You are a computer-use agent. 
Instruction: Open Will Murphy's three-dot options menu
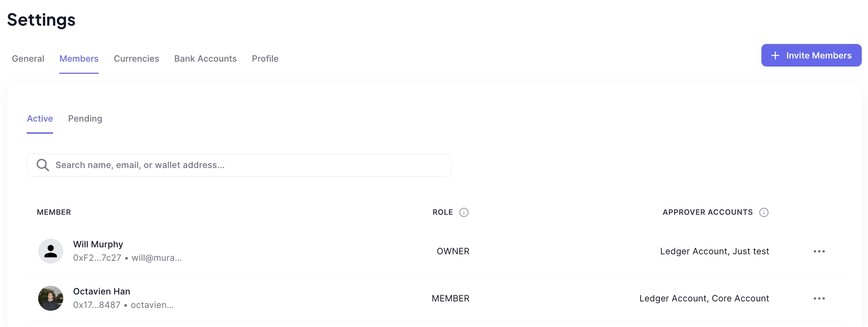pyautogui.click(x=819, y=251)
